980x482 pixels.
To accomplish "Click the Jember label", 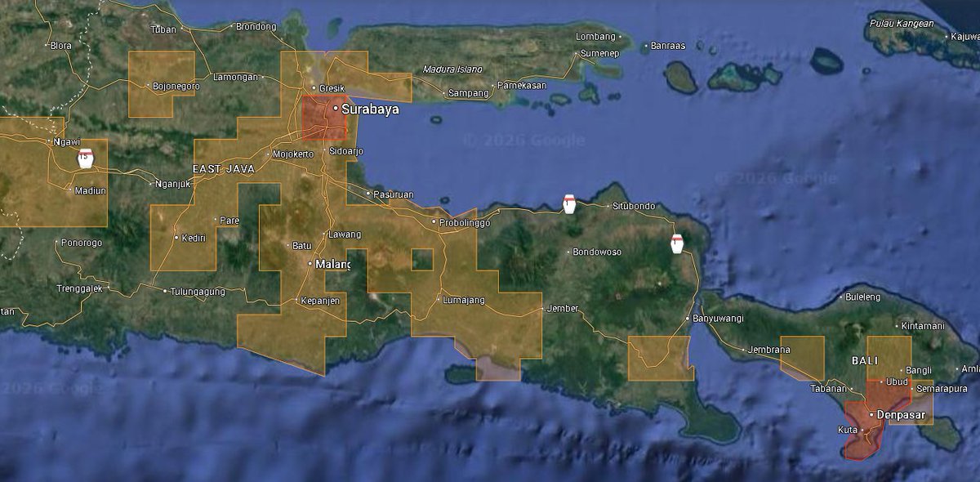I will click(563, 308).
